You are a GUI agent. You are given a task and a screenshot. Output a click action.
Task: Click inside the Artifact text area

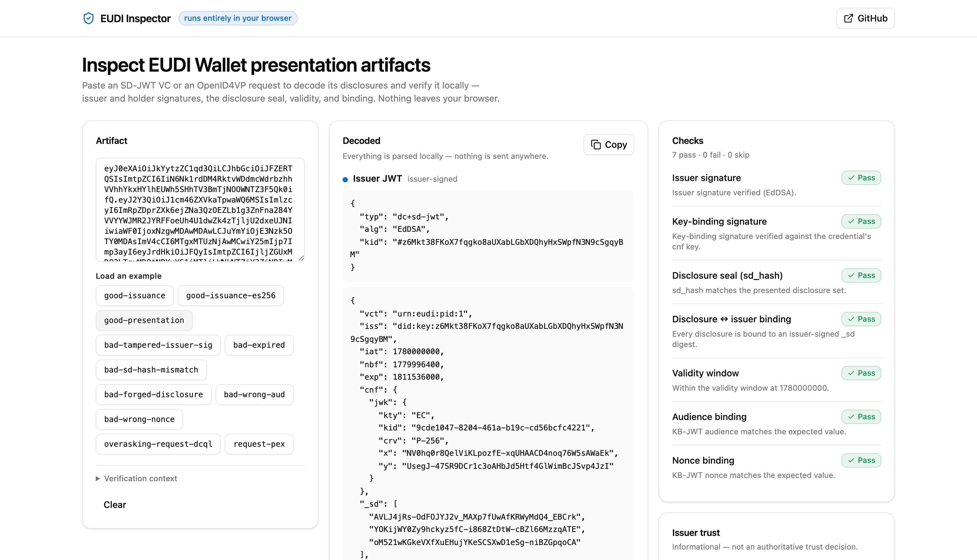point(200,210)
